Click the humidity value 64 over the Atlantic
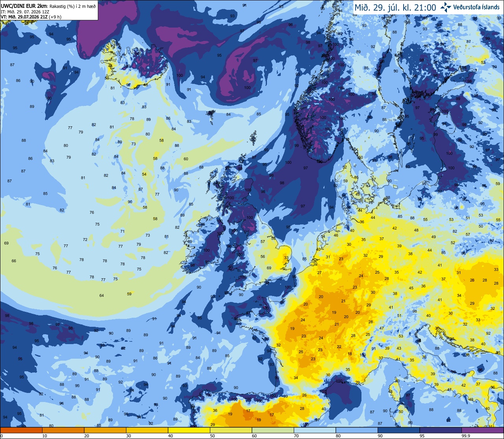 point(102,295)
